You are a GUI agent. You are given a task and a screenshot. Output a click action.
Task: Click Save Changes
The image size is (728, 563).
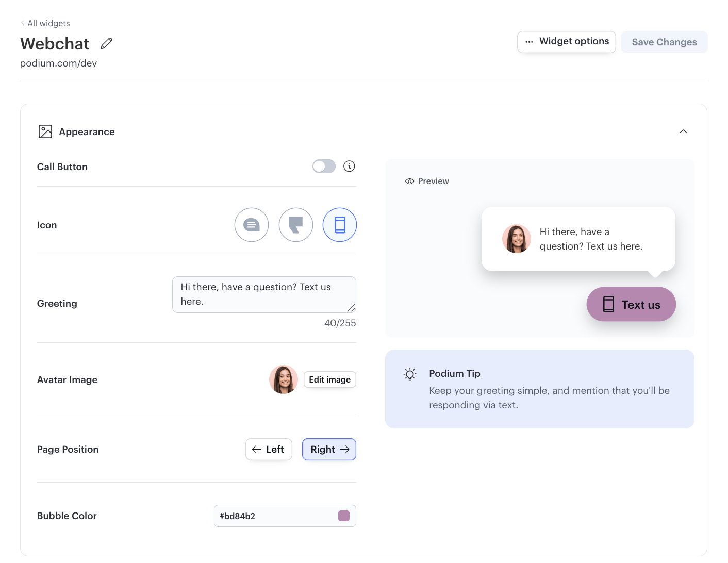pos(664,42)
